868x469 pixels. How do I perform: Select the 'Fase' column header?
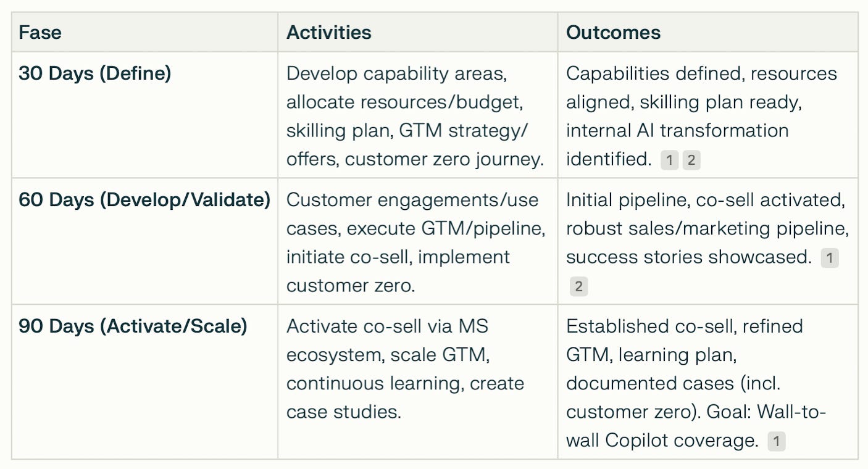point(40,33)
